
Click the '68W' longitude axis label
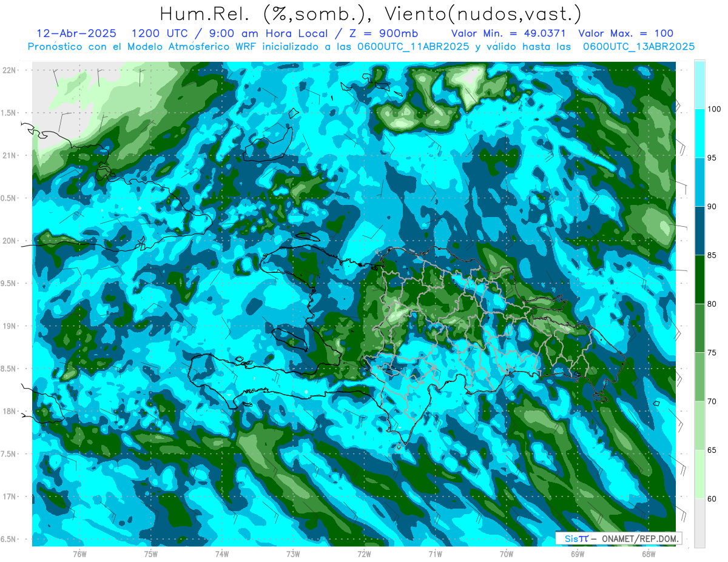tap(648, 554)
